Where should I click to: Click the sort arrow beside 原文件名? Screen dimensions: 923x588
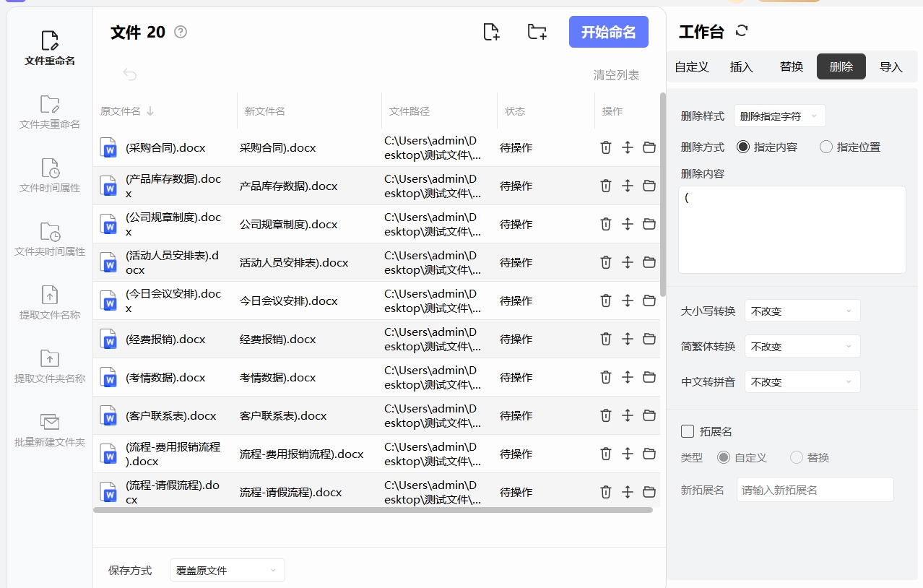[x=150, y=111]
